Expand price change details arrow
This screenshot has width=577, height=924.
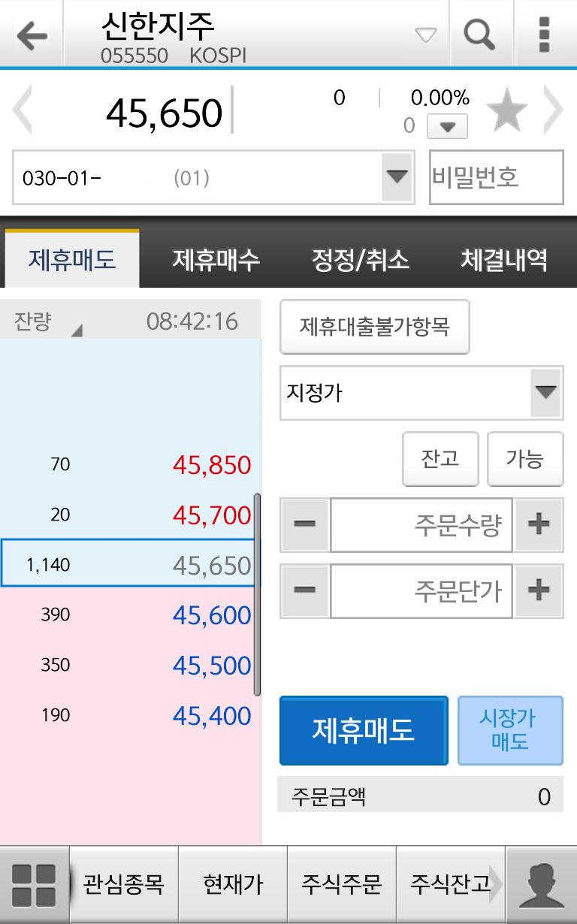[448, 126]
